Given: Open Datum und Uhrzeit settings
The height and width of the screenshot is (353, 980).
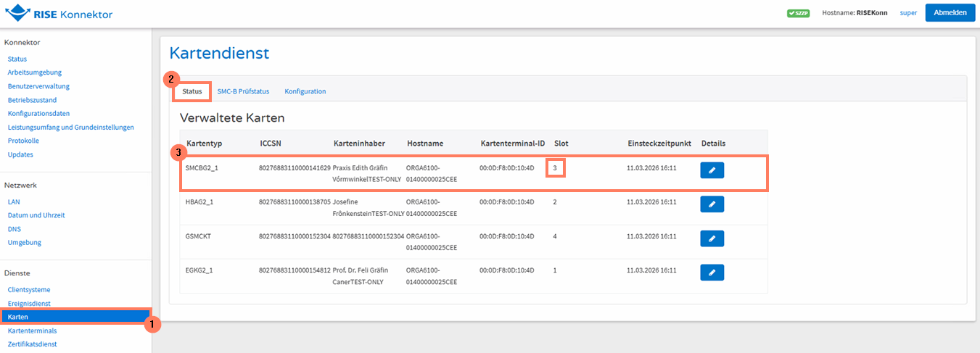Looking at the screenshot, I should click(36, 215).
